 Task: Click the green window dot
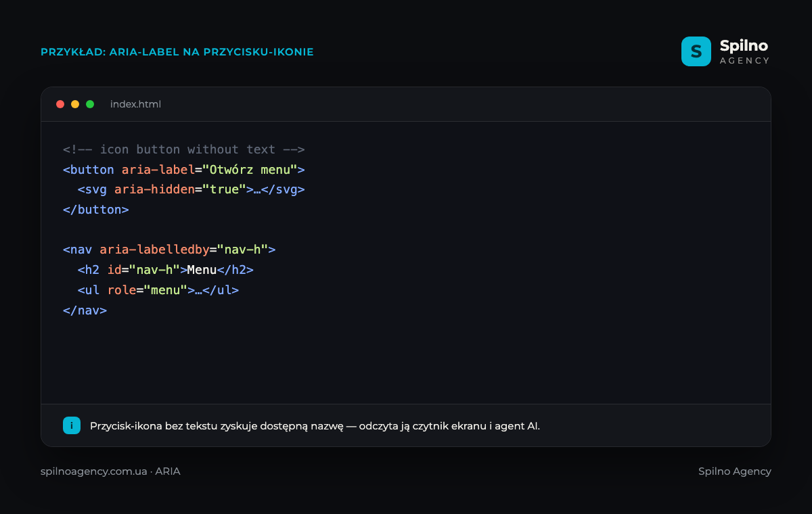click(x=90, y=104)
